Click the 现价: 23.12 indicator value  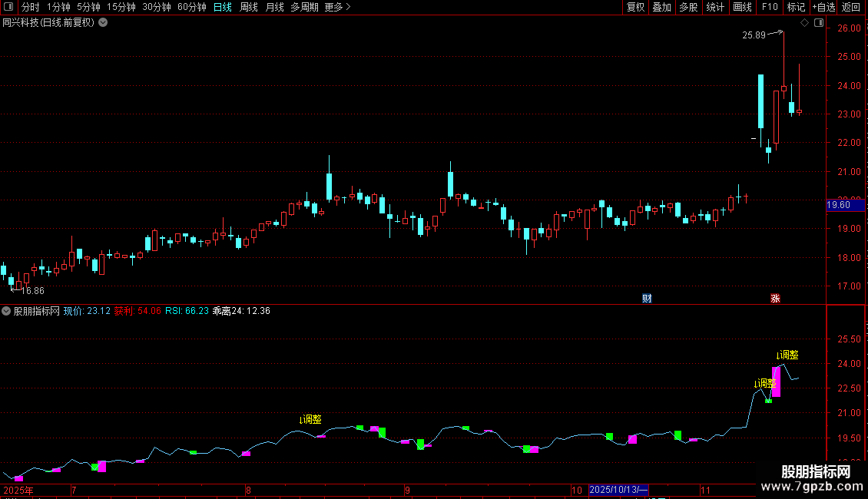point(87,311)
